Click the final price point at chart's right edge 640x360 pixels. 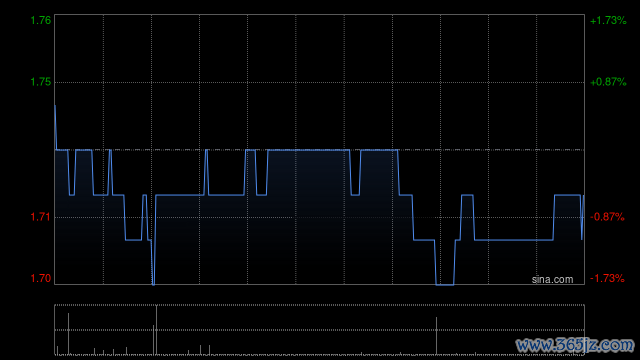[x=583, y=196]
